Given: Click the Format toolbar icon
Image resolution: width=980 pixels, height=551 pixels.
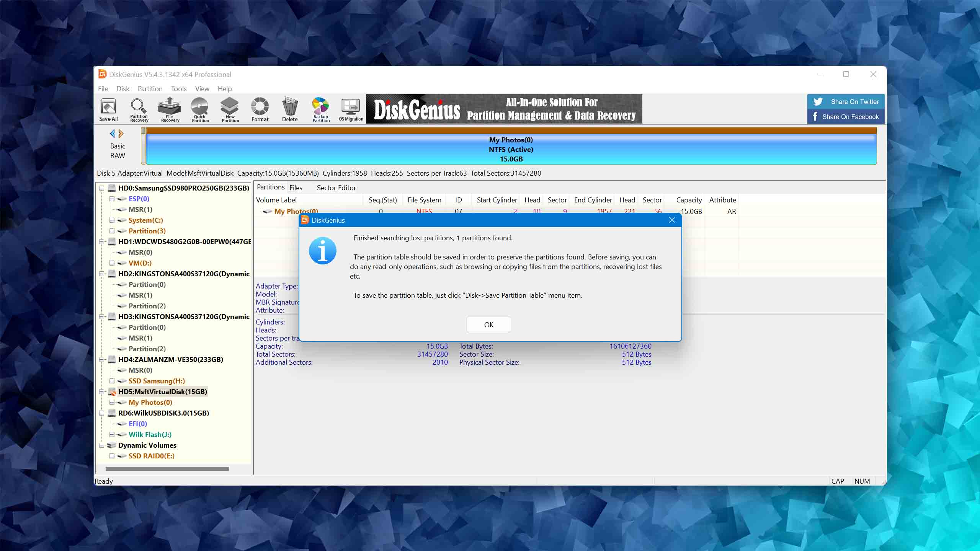Looking at the screenshot, I should tap(260, 109).
